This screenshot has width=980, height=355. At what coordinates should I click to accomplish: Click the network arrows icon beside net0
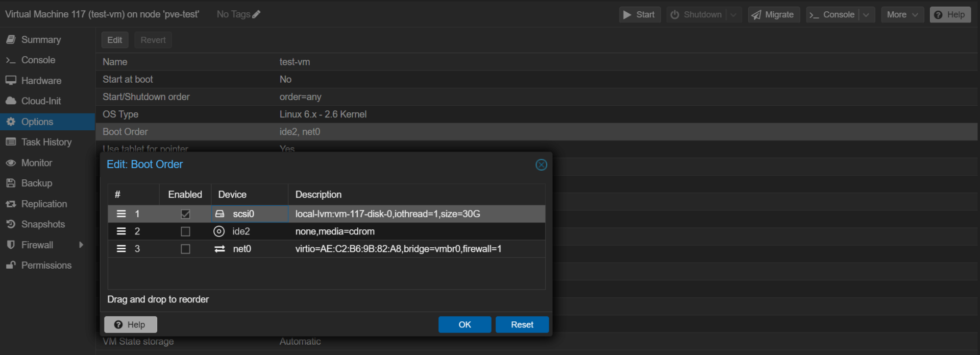click(x=219, y=249)
